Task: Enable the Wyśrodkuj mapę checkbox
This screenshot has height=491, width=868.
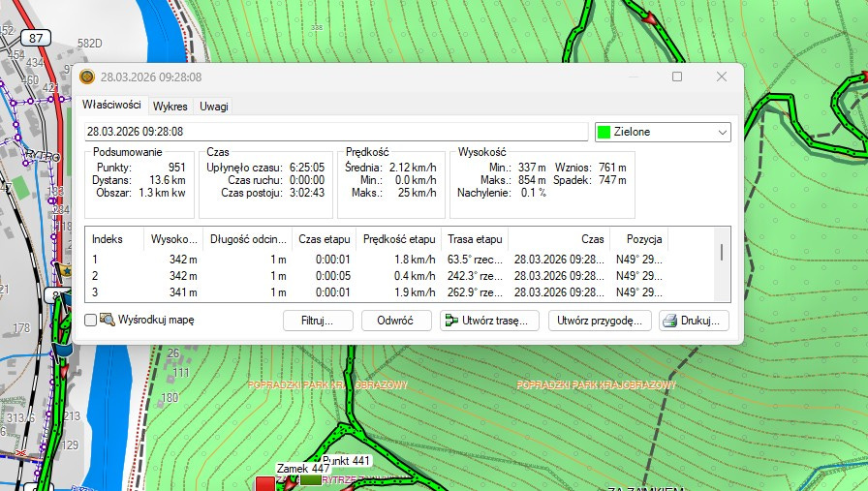Action: 91,320
